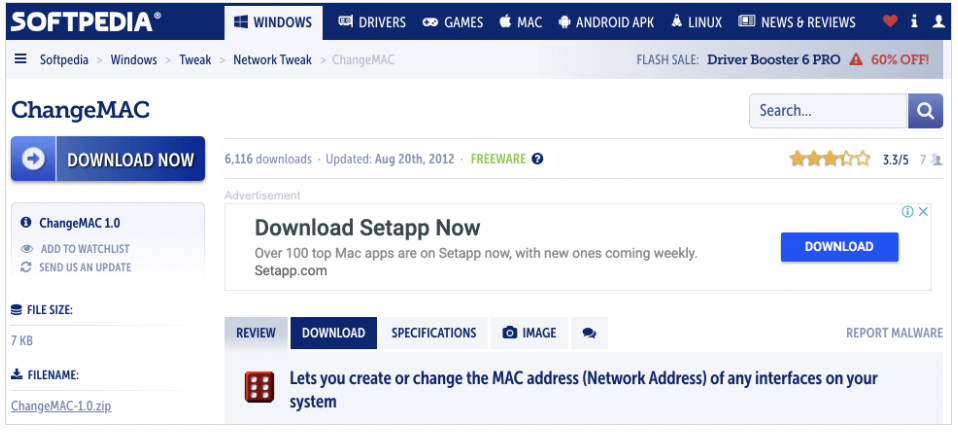Switch to the Specifications tab
The image size is (958, 434).
434,333
